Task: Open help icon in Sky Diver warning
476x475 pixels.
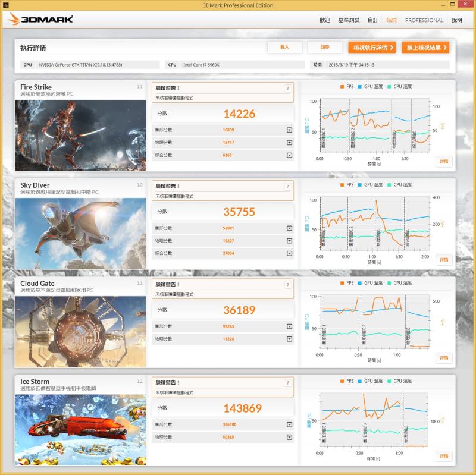Action: click(x=288, y=187)
